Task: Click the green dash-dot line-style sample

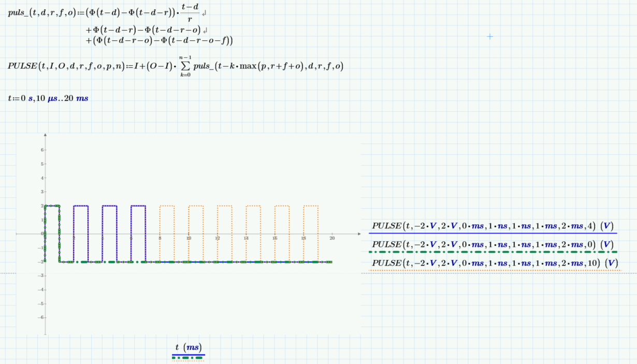Action: (190, 358)
